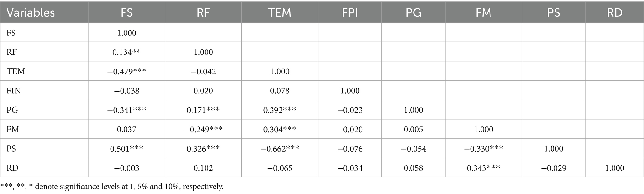The height and width of the screenshot is (194, 644).
Task: Select the cell with value 0.343***
Action: 483,168
